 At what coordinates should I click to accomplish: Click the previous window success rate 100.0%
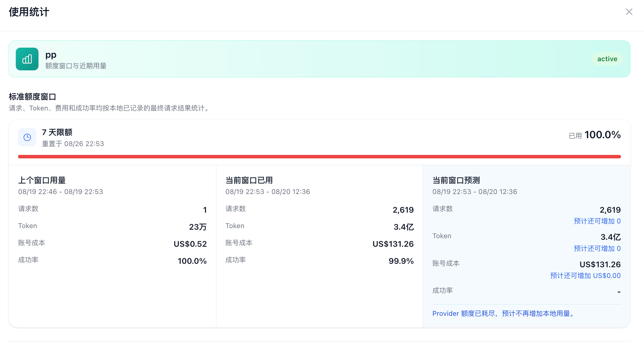[192, 261]
